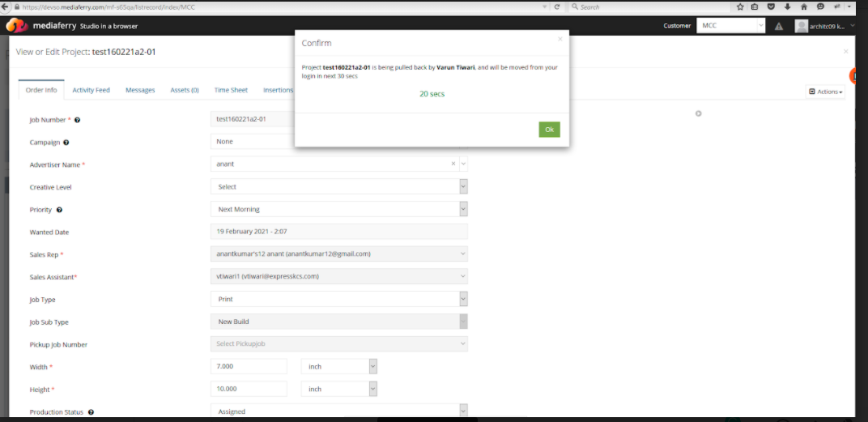Click the mediaferry logo icon
Viewport: 868px width, 422px height.
(17, 26)
